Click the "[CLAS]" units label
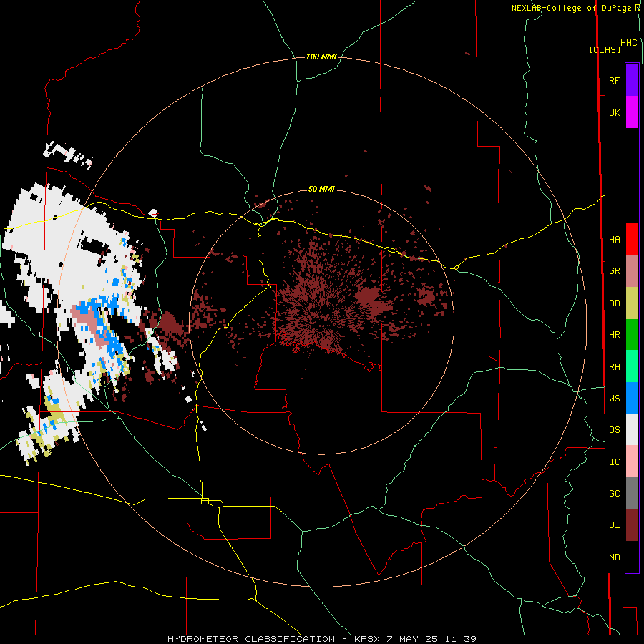 point(605,49)
